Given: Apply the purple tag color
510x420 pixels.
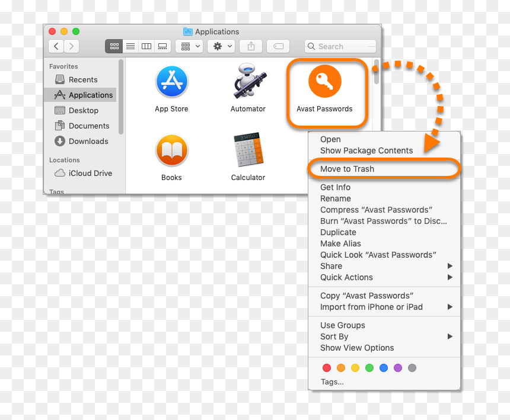Looking at the screenshot, I should (x=398, y=368).
